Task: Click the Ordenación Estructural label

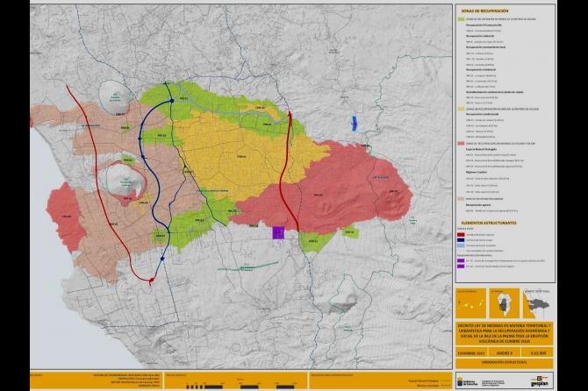Action: 505,361
